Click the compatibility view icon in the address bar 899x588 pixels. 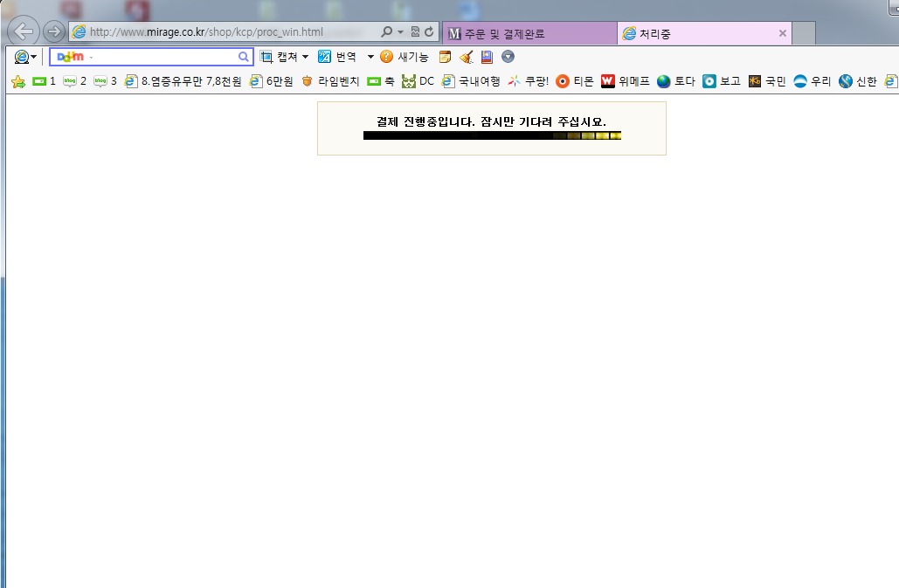coord(415,32)
